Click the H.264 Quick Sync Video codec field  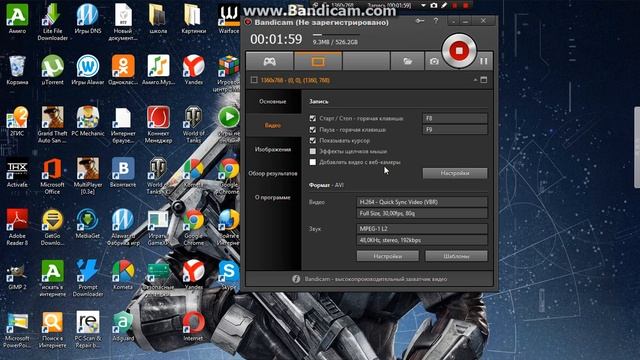tap(422, 202)
